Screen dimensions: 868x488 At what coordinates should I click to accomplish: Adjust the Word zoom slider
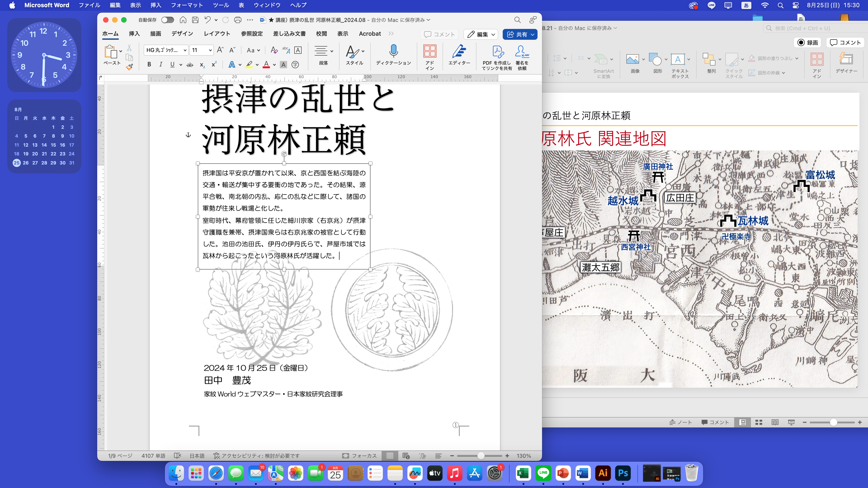point(481,456)
